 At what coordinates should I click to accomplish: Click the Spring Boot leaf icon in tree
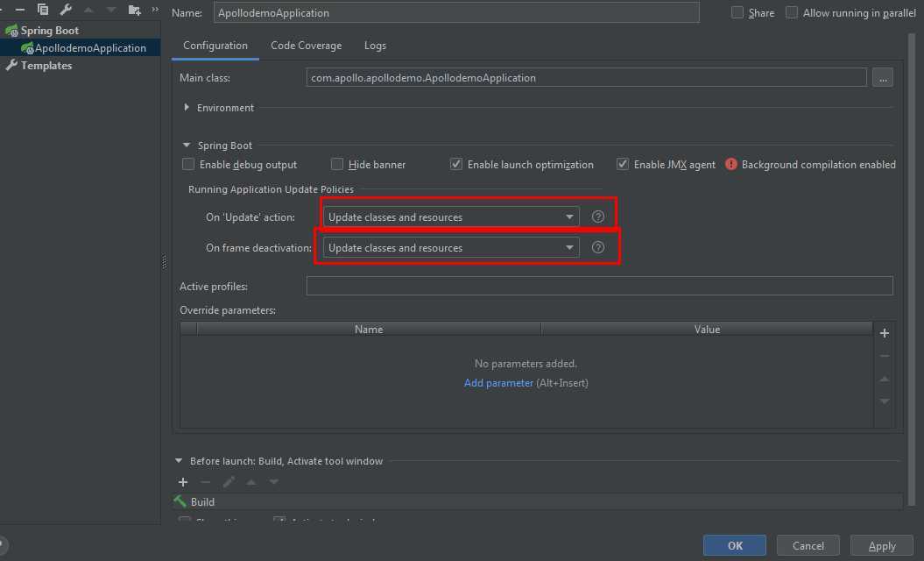11,30
